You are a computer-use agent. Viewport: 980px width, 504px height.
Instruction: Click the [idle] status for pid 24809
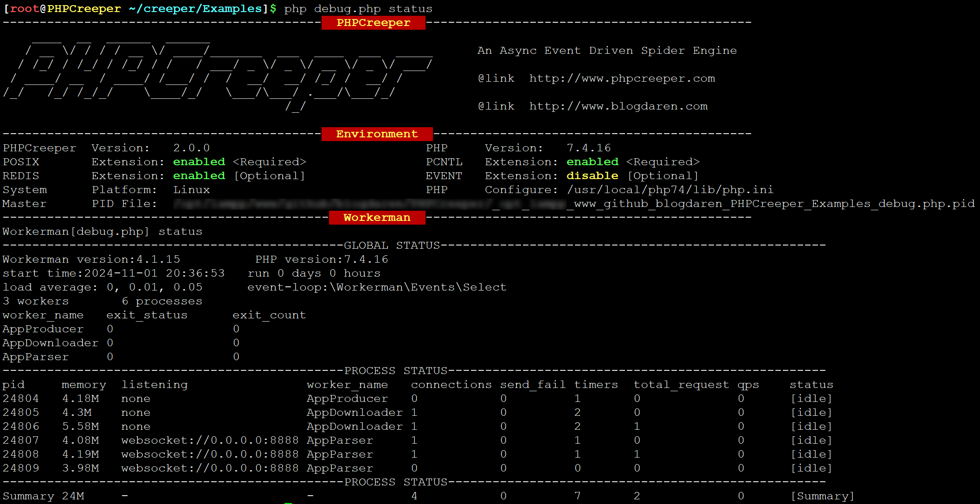[x=812, y=468]
